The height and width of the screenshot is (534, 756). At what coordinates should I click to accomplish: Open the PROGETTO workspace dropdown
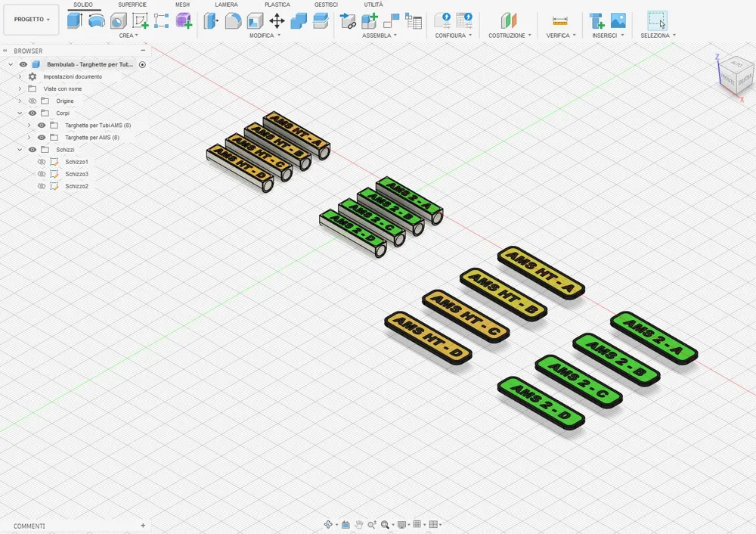tap(31, 20)
